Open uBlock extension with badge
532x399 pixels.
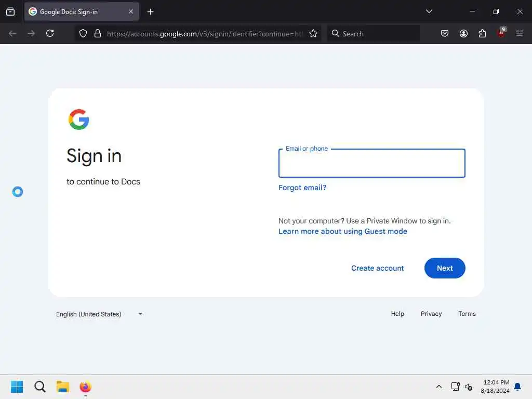pyautogui.click(x=501, y=33)
